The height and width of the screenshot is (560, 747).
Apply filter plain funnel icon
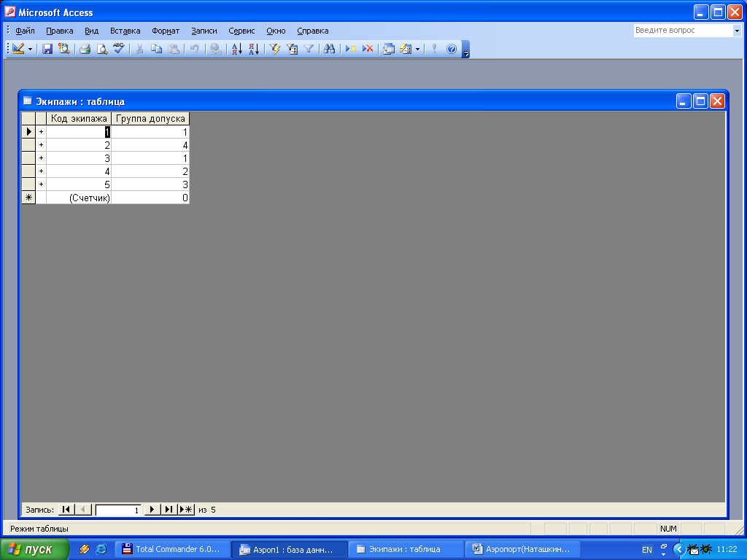[x=309, y=49]
